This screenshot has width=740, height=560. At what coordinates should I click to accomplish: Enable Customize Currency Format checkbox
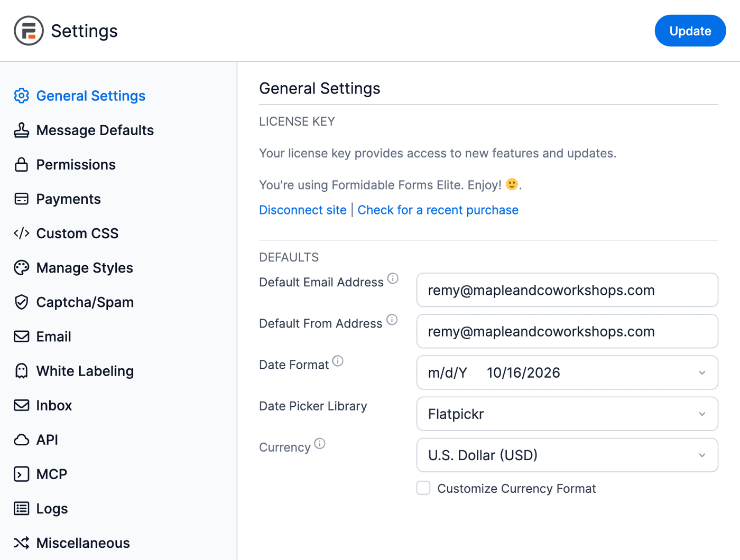[x=423, y=488]
